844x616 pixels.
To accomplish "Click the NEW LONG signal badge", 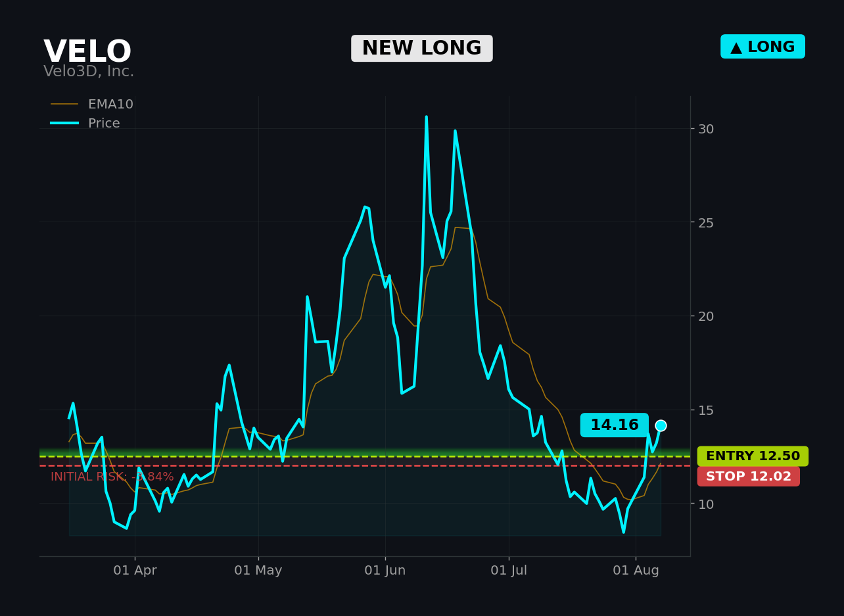I will tap(422, 49).
